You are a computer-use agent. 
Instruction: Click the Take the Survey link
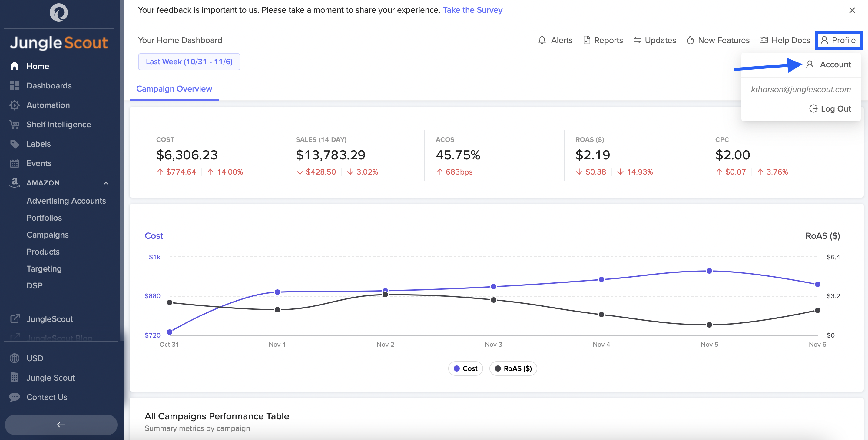point(472,10)
